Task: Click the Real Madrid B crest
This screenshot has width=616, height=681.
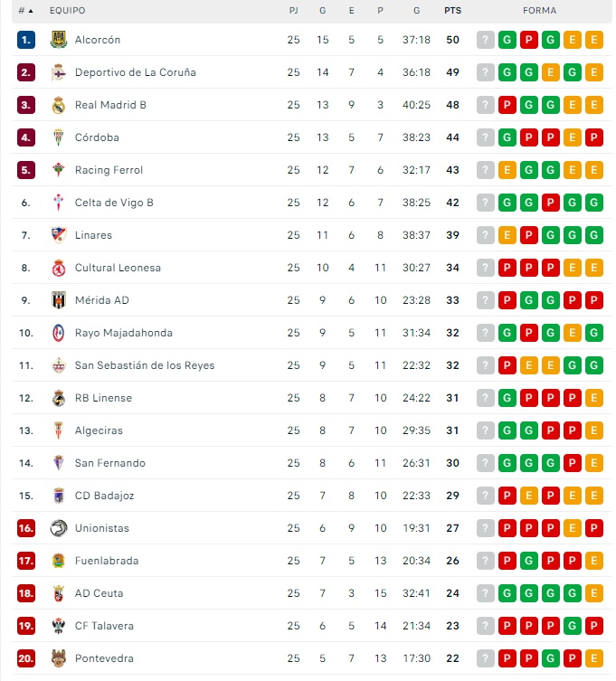Action: [x=59, y=105]
